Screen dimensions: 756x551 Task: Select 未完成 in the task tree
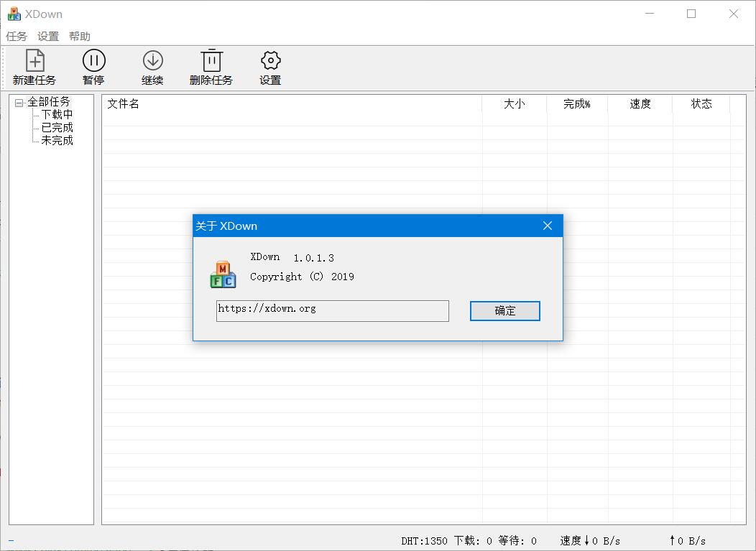[x=57, y=141]
